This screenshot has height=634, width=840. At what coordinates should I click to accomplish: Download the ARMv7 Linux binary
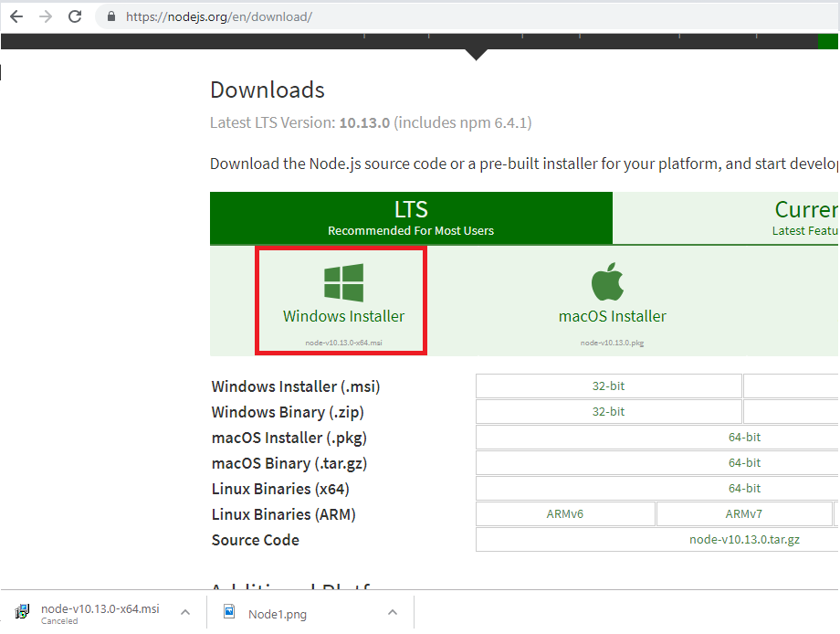click(x=745, y=513)
